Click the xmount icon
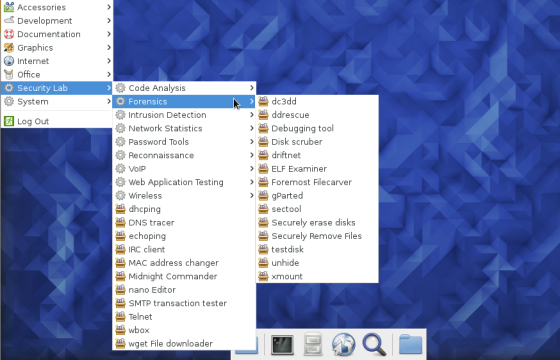Screen dimensions: 560x360 (263, 276)
